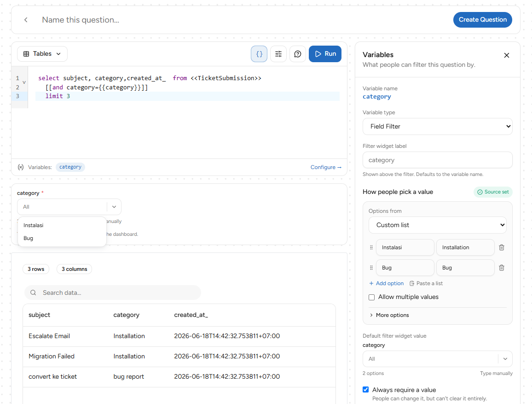Click the Source set status badge
Viewport: 532px width, 404px height.
pos(493,192)
